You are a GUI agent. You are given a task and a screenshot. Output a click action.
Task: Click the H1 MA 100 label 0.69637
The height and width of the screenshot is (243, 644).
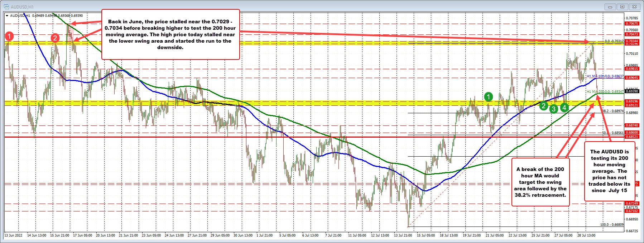pyautogui.click(x=605, y=76)
